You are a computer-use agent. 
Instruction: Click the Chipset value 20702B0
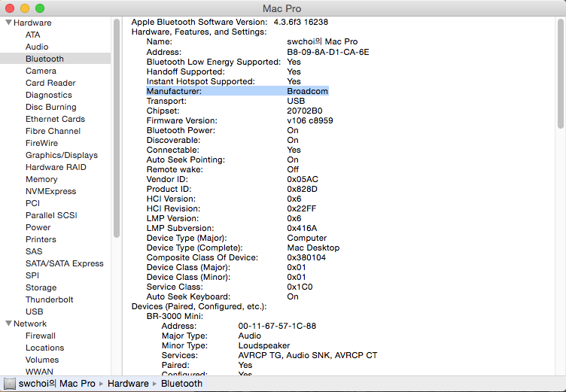(305, 111)
